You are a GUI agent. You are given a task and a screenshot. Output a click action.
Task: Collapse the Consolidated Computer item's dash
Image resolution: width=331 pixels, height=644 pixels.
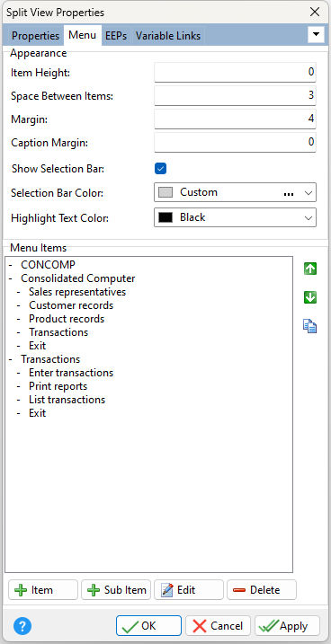(x=11, y=278)
